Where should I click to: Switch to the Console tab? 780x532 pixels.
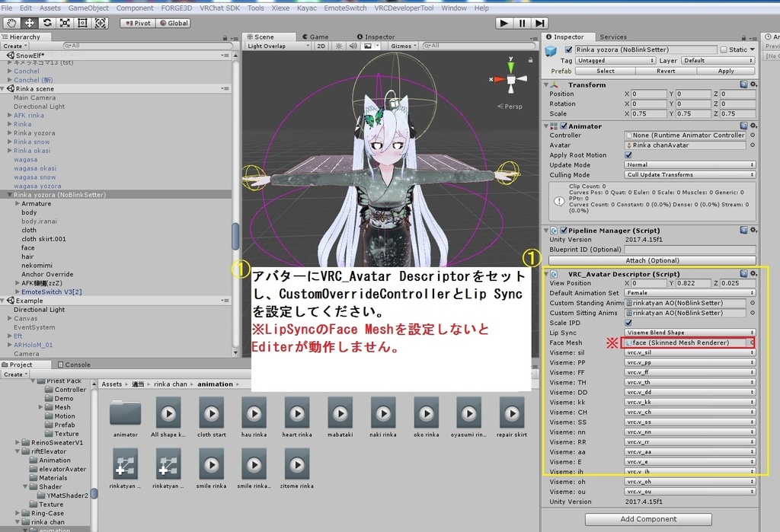(74, 365)
